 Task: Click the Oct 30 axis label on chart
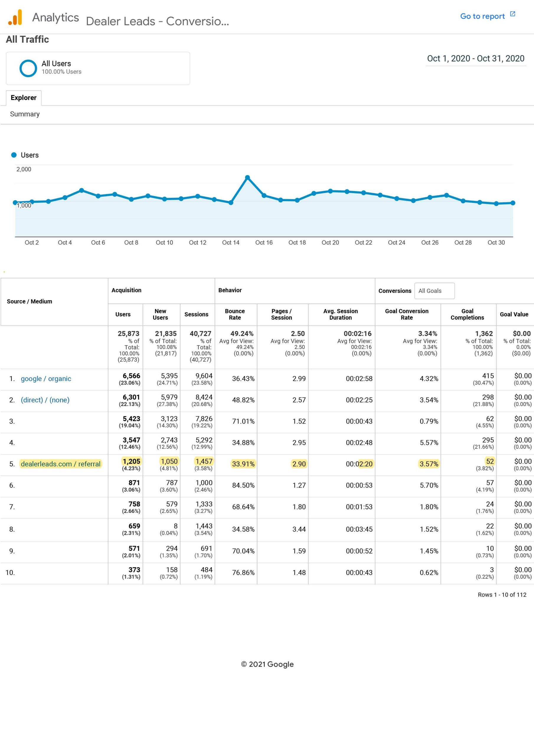(496, 242)
